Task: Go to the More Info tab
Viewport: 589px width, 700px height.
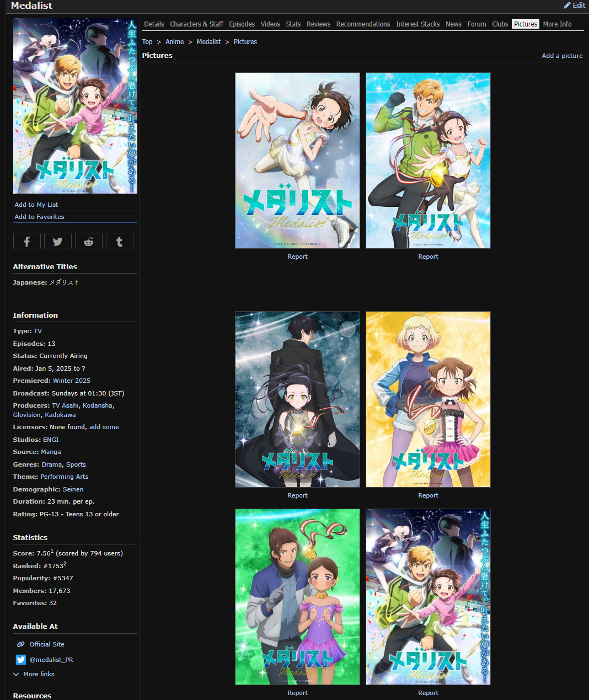Action: (x=556, y=24)
